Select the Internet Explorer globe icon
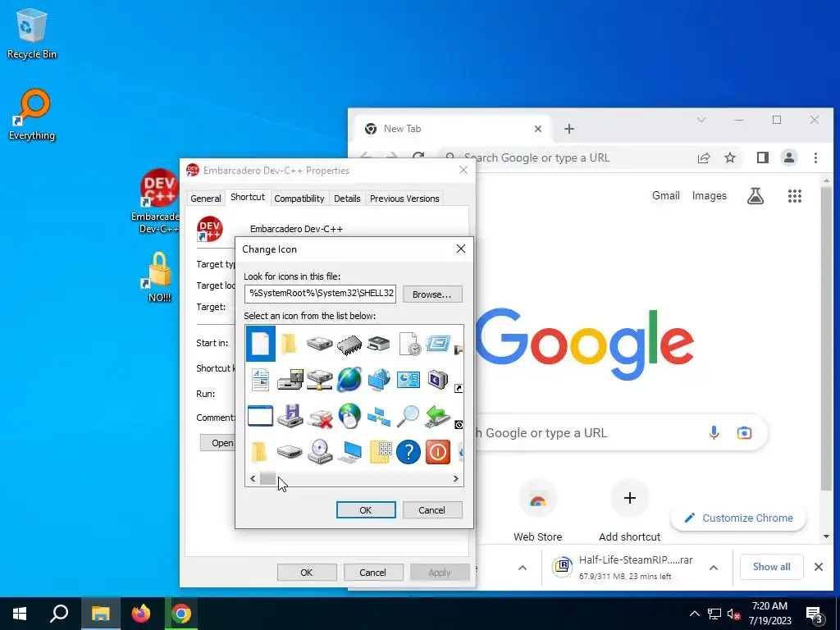Viewport: 840px width, 630px height. (349, 379)
